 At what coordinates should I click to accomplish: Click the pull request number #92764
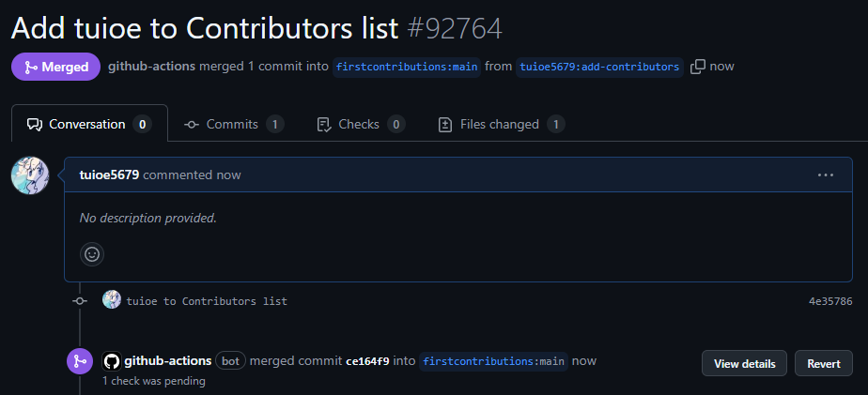pyautogui.click(x=455, y=29)
